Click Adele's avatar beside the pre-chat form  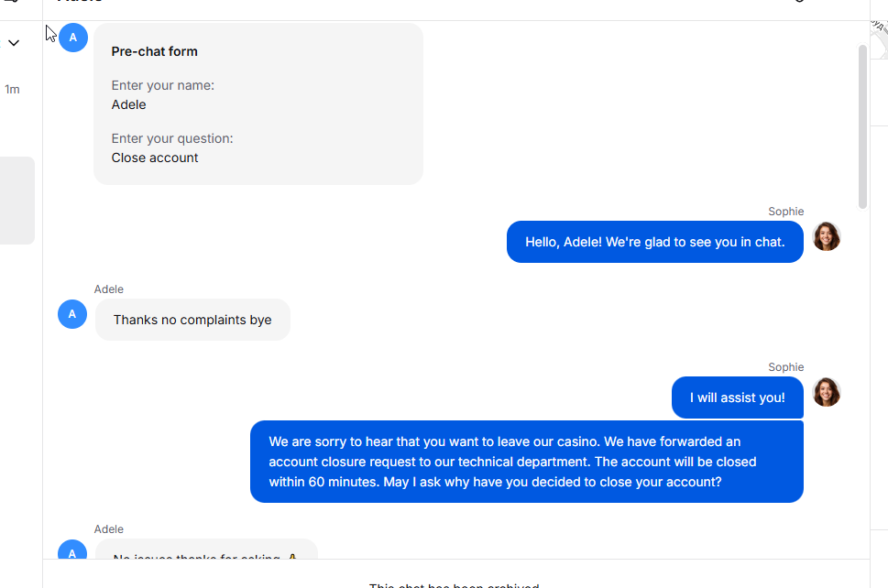[73, 38]
